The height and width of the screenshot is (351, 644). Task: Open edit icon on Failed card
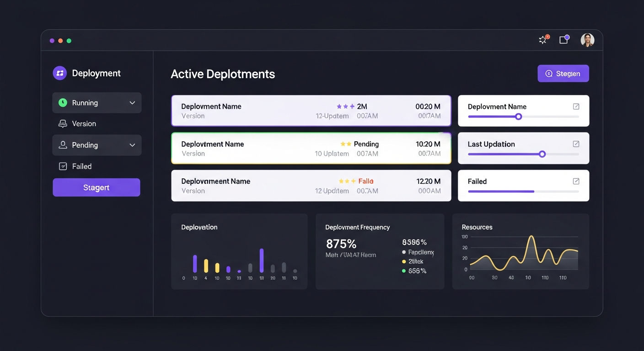[x=576, y=181]
